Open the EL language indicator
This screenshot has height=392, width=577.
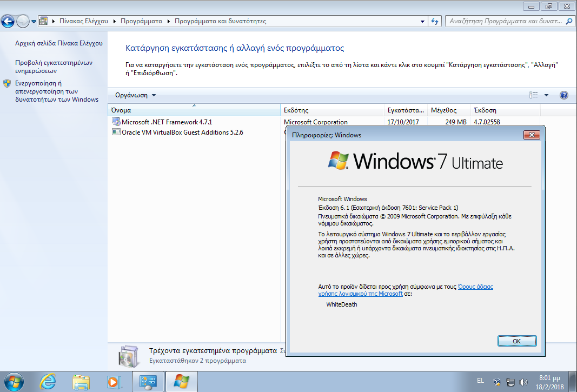(481, 381)
